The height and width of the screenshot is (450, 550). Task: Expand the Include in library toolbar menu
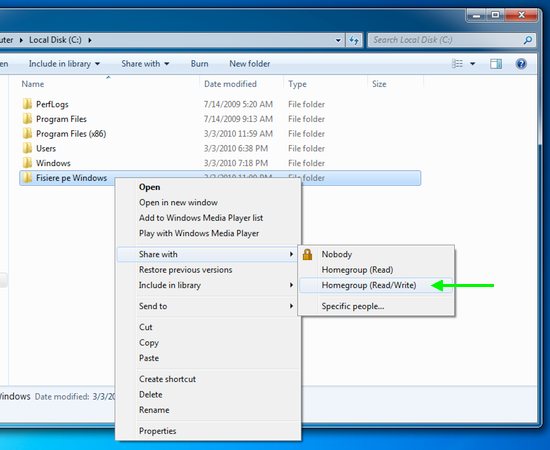(64, 64)
